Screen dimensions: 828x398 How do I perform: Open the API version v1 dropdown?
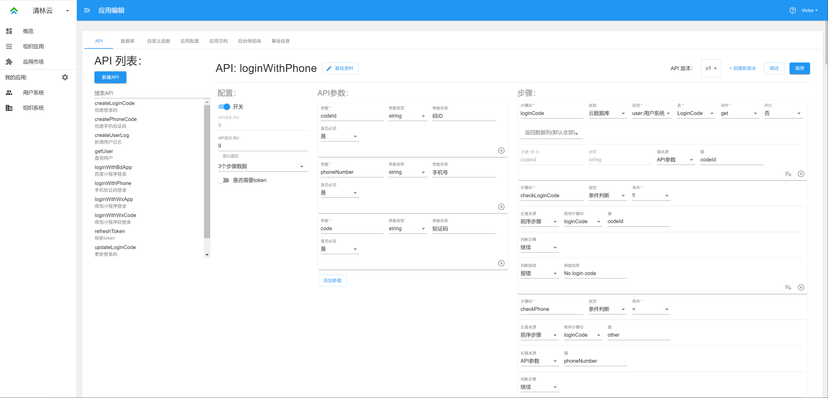(711, 68)
